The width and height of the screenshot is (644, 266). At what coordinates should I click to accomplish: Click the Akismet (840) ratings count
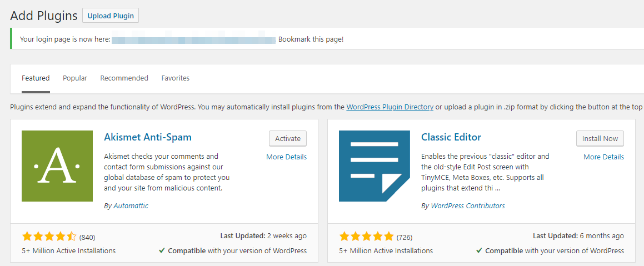click(x=87, y=237)
